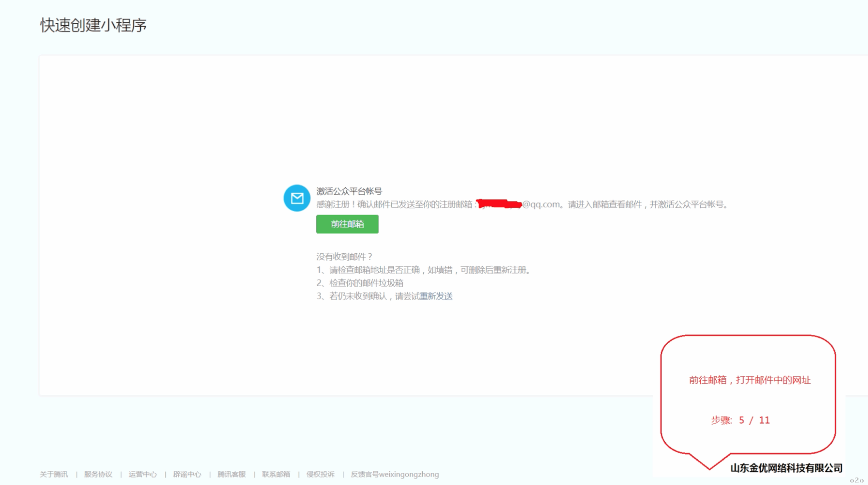Click the 步骤: 5 / 11 step indicator
Viewport: 868px width, 485px height.
click(740, 420)
